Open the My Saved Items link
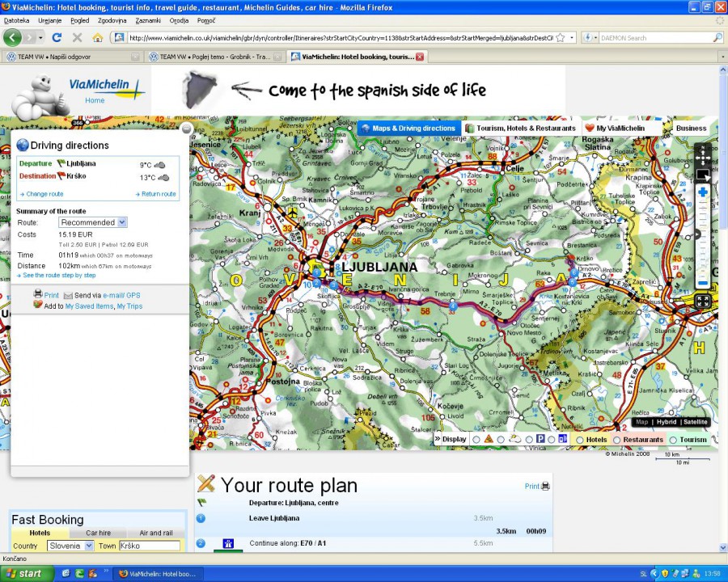Viewport: 728px width, 582px height. pos(89,306)
